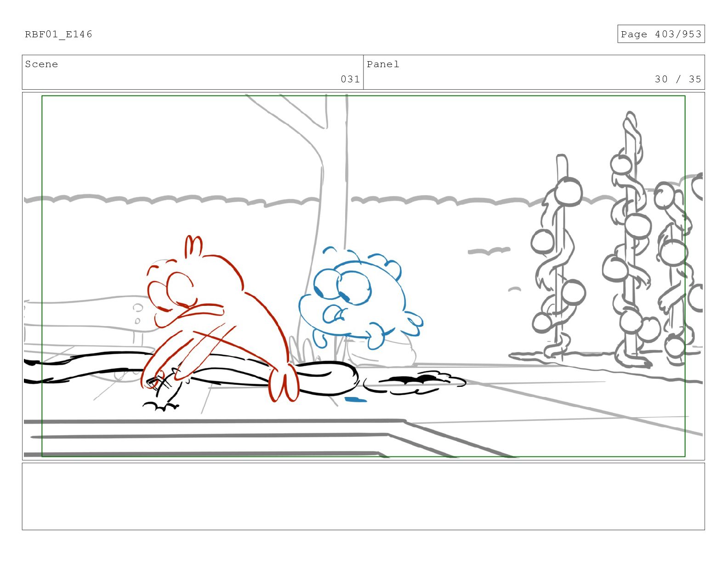This screenshot has width=728, height=563.
Task: Click the RBF01_E146 file identifier text
Action: (x=58, y=34)
